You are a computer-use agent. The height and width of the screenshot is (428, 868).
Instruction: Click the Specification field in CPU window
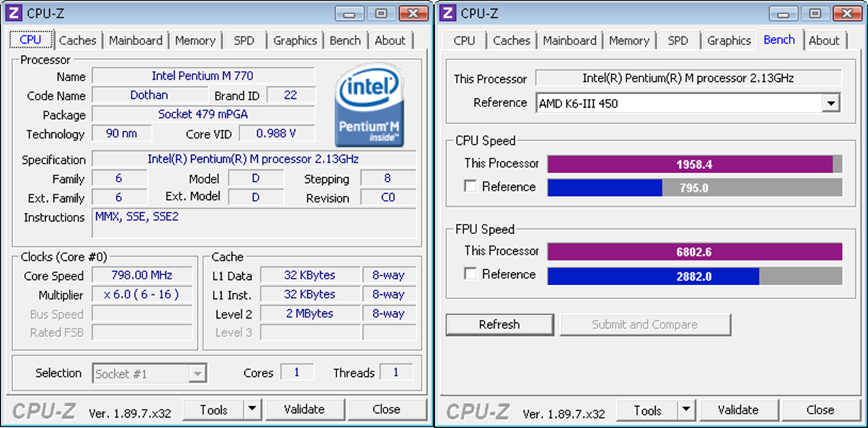click(254, 160)
